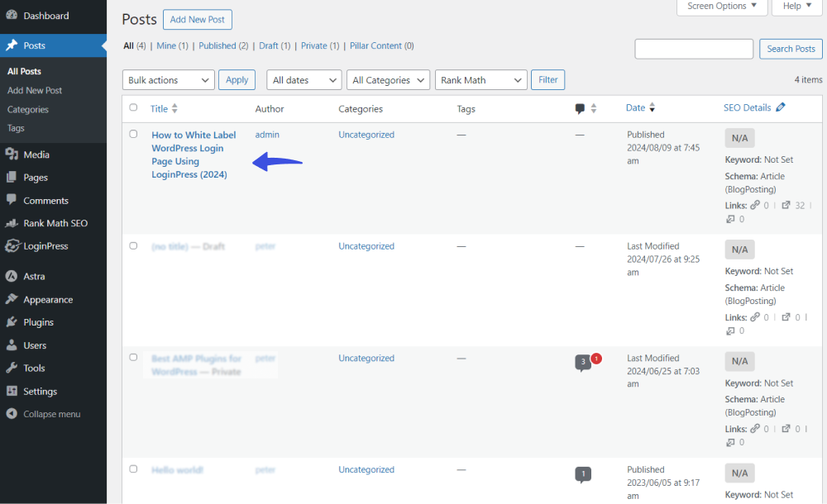Click the pending comment red badge

[x=596, y=359]
